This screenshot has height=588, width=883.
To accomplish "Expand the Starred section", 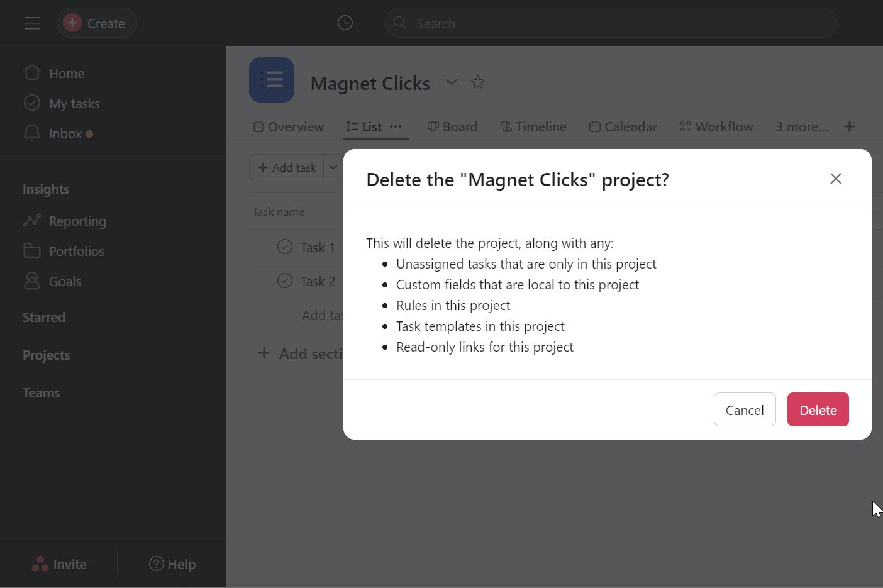I will 44,318.
